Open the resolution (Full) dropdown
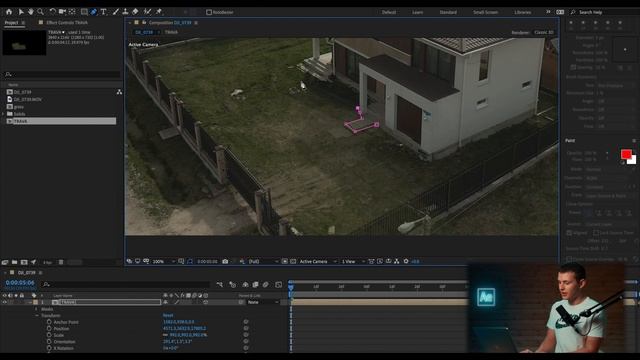The image size is (640, 360). point(263,261)
